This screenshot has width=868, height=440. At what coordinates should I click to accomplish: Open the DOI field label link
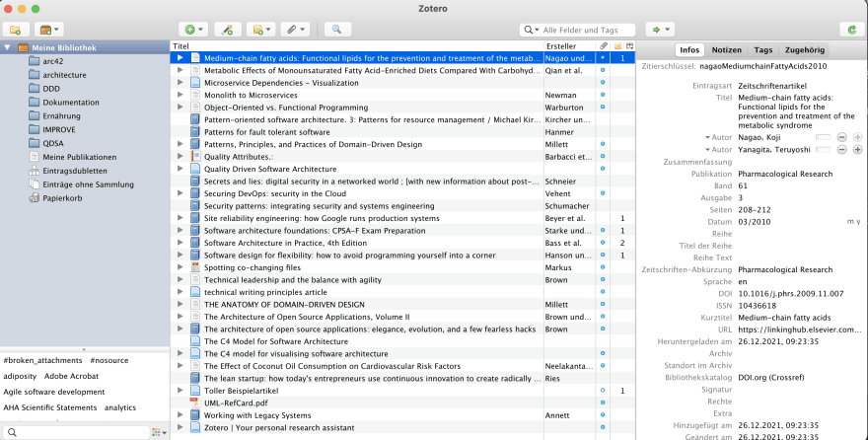(725, 293)
